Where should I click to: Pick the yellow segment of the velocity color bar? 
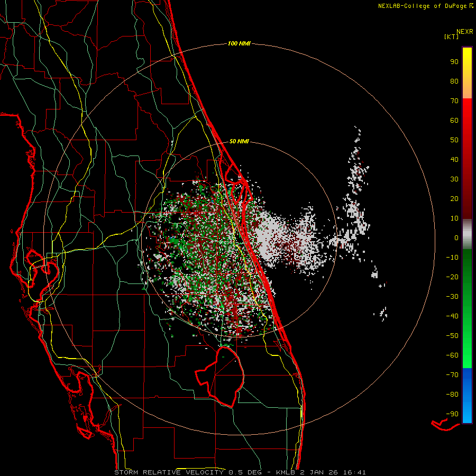pyautogui.click(x=467, y=73)
